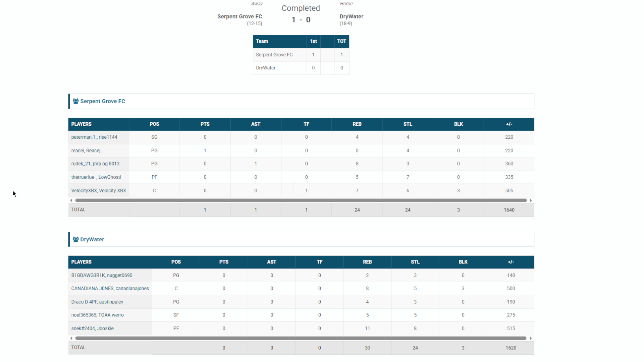This screenshot has width=644, height=362.
Task: Select player VelocityXBX, Velocity XBX
Action: 99,190
